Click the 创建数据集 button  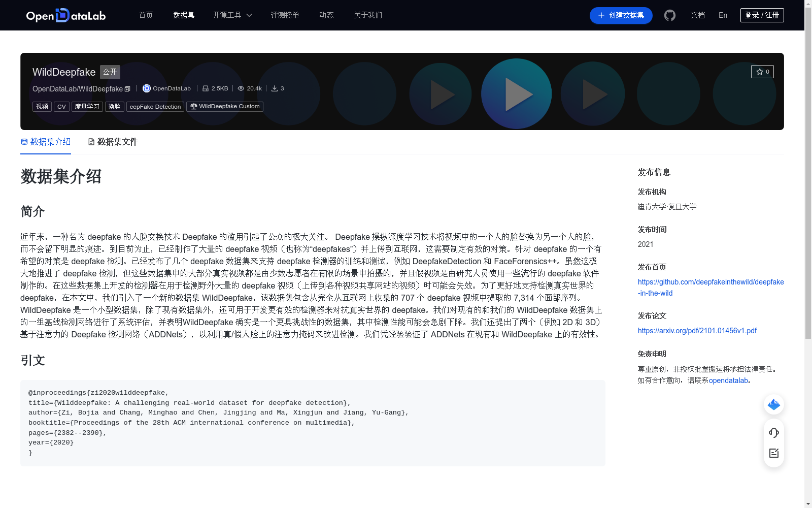pyautogui.click(x=621, y=15)
